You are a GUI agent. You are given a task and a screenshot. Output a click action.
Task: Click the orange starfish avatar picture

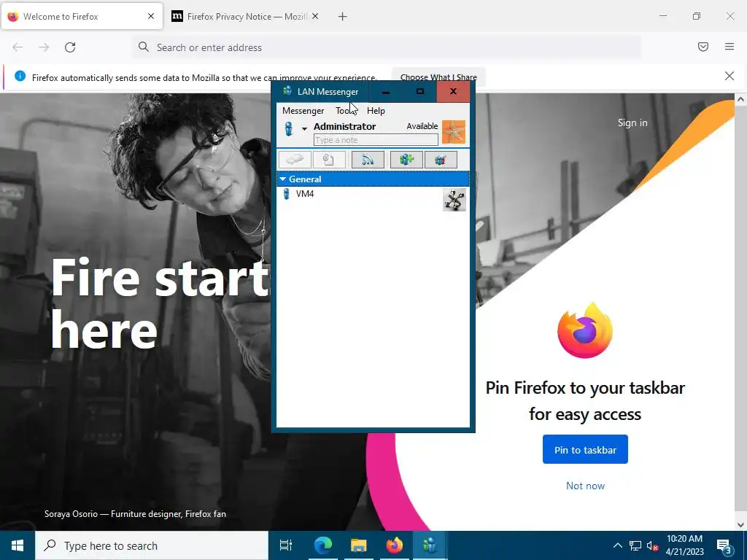(454, 132)
